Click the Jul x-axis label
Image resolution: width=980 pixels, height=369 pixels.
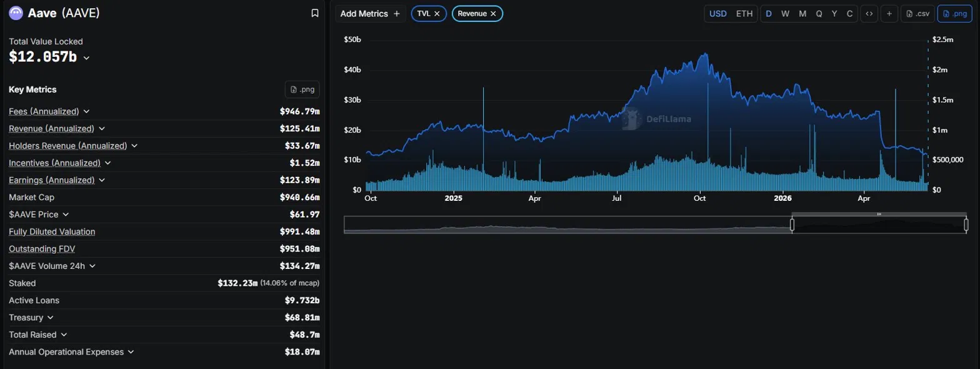click(x=617, y=198)
